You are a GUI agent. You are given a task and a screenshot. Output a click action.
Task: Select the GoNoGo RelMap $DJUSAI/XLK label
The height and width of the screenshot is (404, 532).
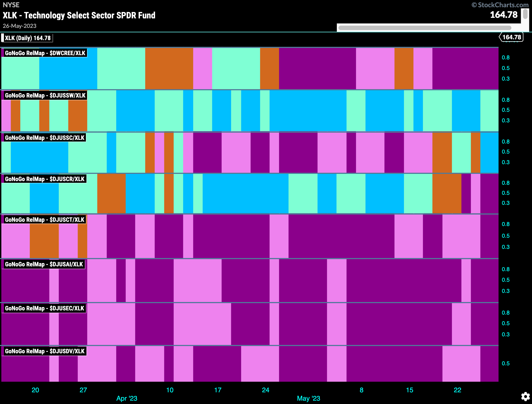point(44,264)
